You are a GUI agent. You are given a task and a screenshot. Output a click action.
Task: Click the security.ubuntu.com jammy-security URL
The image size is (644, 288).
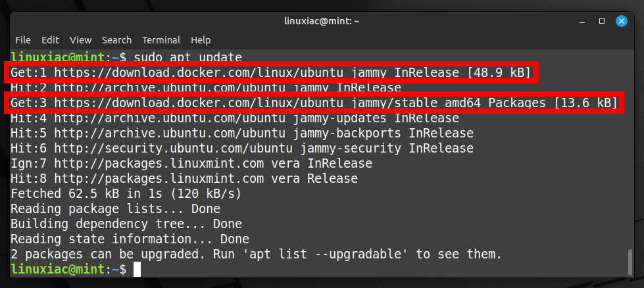pyautogui.click(x=173, y=148)
